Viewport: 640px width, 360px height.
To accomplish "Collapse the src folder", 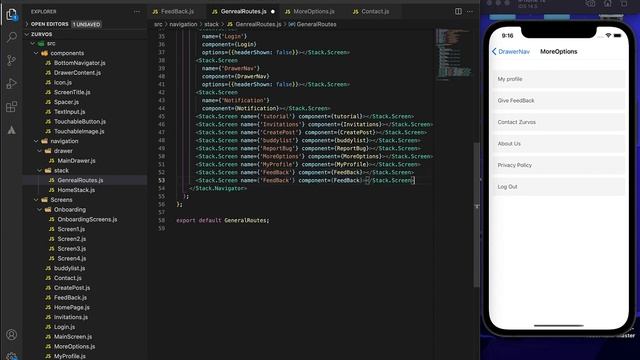I will (x=51, y=43).
